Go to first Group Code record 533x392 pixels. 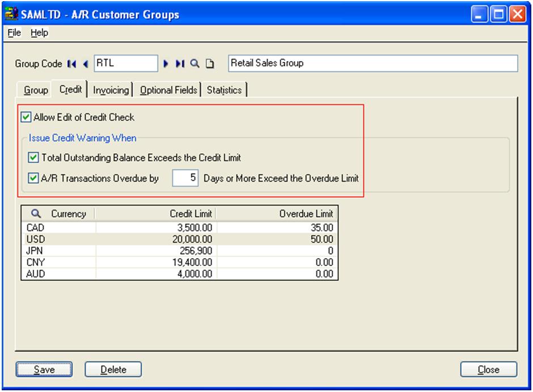coord(72,64)
